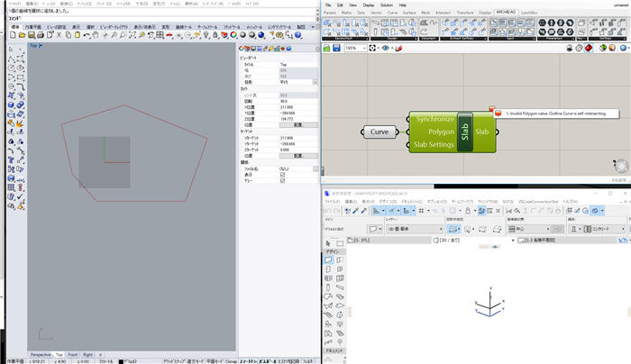Toggle the グレー checkbox in viewport properties
Viewport: 631px width, 364px height.
[x=282, y=181]
